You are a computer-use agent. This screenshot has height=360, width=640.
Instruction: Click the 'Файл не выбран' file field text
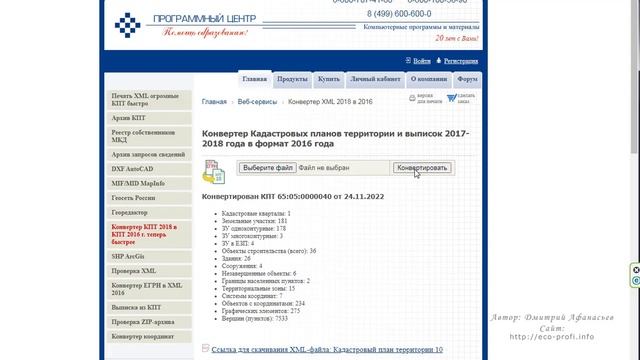[x=324, y=168]
